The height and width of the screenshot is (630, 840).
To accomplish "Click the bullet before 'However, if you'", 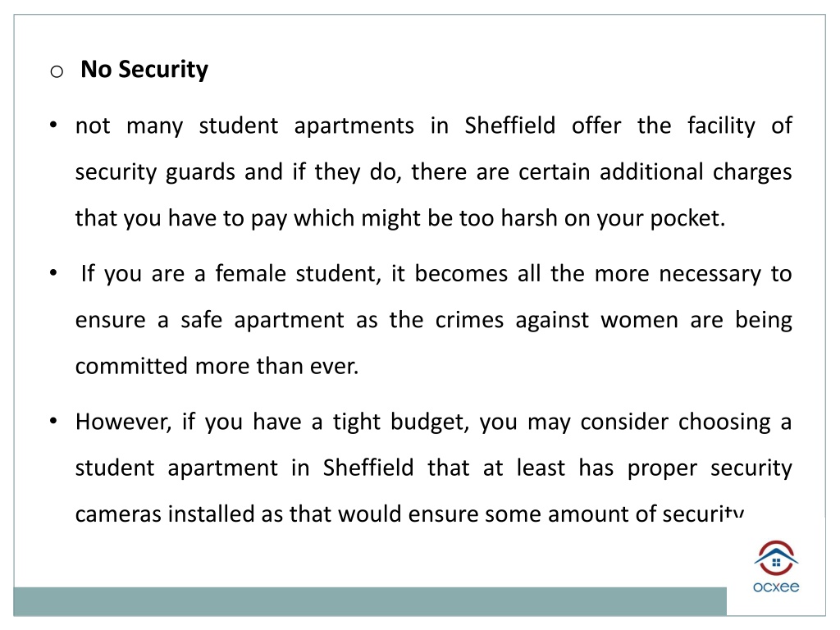I will [x=53, y=421].
